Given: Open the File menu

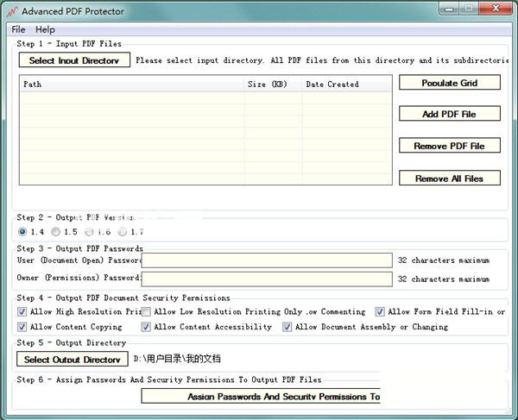Looking at the screenshot, I should click(x=18, y=29).
